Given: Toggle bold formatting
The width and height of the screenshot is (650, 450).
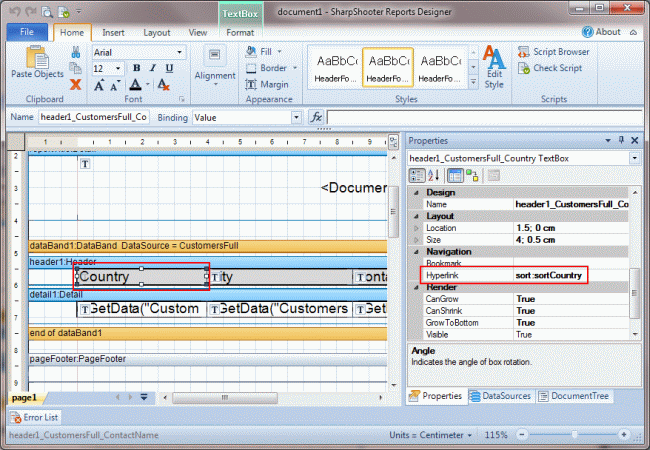Looking at the screenshot, I should tap(136, 68).
